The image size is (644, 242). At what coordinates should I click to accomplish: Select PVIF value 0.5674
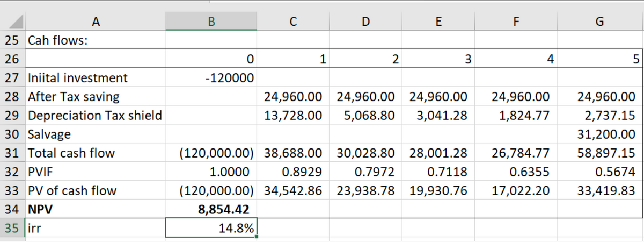click(x=600, y=172)
